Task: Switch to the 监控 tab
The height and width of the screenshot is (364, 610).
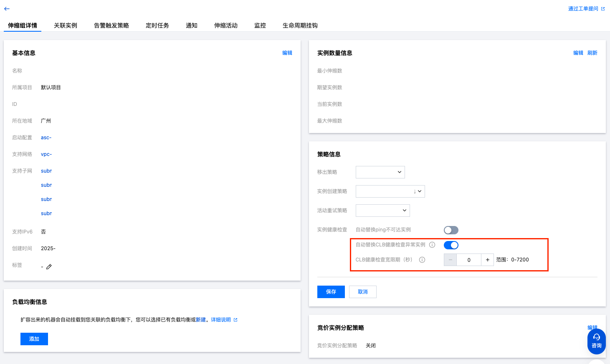Action: click(260, 25)
